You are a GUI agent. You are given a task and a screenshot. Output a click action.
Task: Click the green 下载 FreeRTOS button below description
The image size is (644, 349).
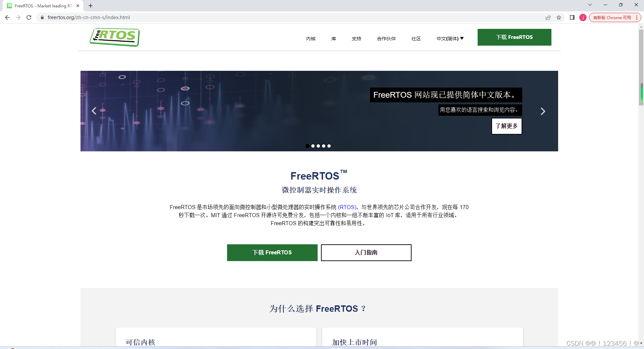(x=272, y=253)
